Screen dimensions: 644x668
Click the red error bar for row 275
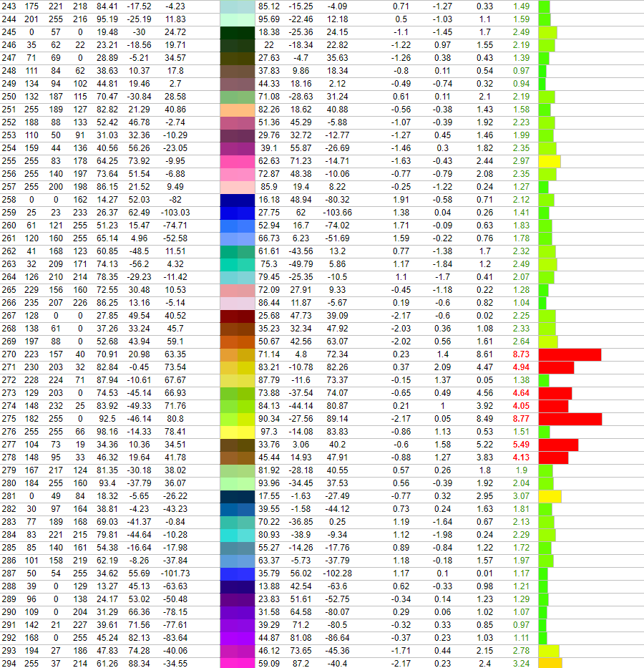(x=570, y=419)
